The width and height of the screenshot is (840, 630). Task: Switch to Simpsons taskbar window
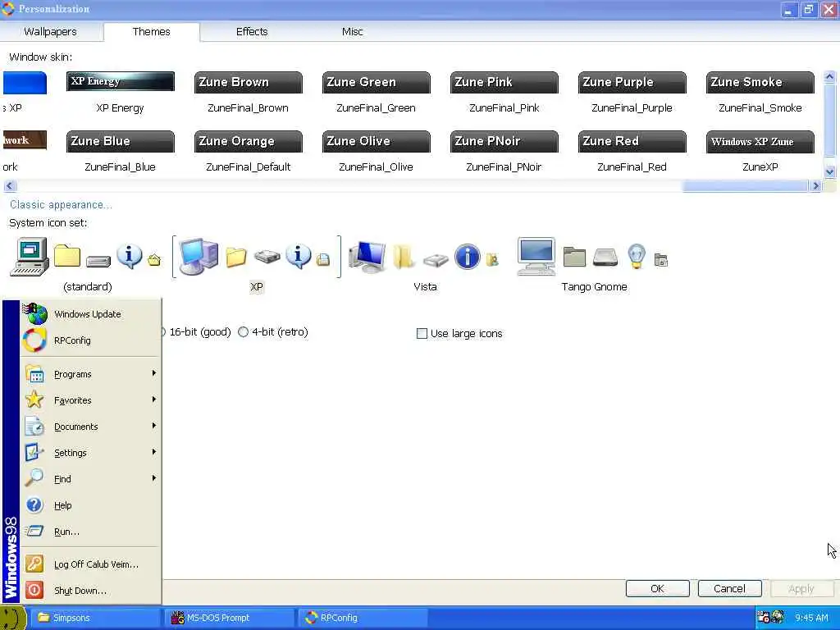pyautogui.click(x=95, y=618)
